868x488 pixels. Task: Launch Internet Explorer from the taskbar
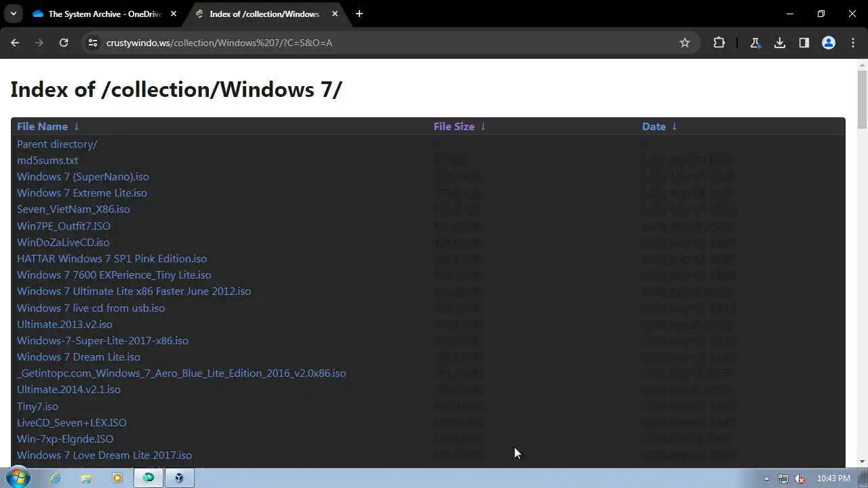55,478
